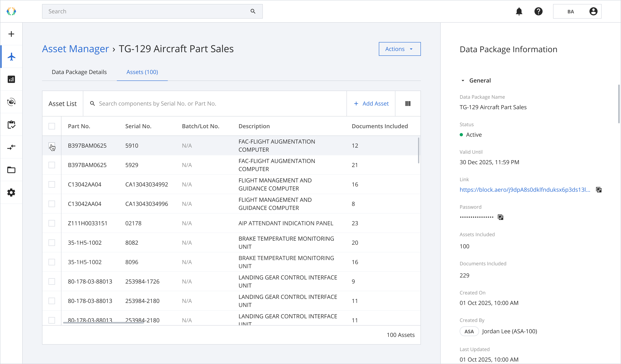Switch to Data Package Details tab

coord(79,72)
